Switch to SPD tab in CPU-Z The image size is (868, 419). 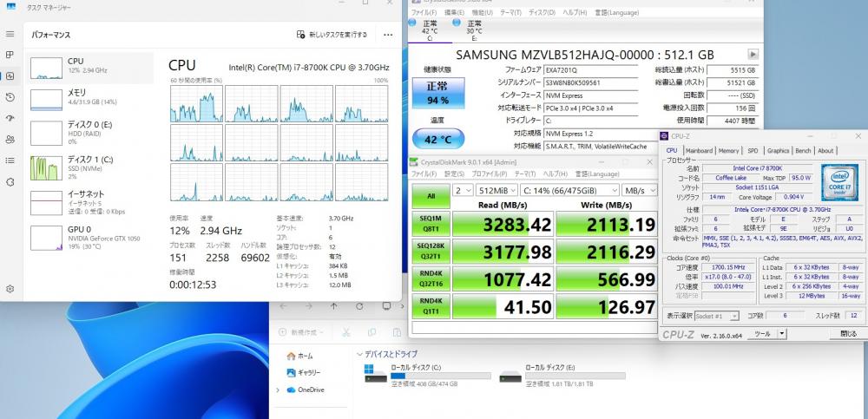click(x=753, y=151)
